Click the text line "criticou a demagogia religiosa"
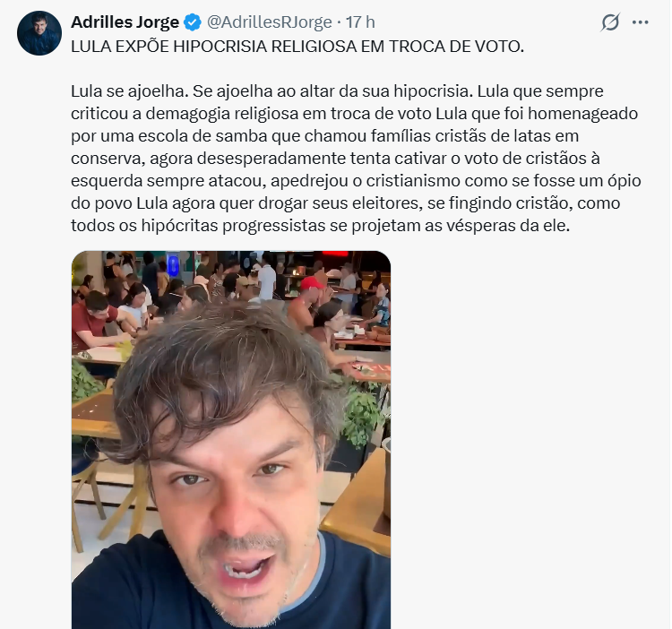Image resolution: width=672 pixels, height=629 pixels. (355, 114)
